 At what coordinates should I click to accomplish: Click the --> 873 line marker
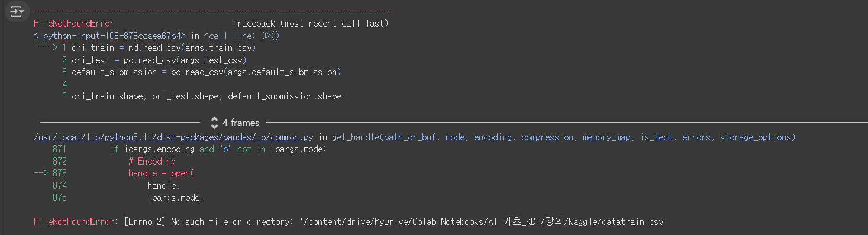50,173
